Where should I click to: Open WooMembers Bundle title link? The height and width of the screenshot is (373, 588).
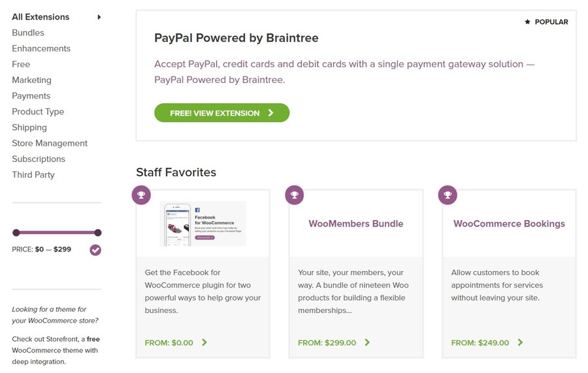356,223
